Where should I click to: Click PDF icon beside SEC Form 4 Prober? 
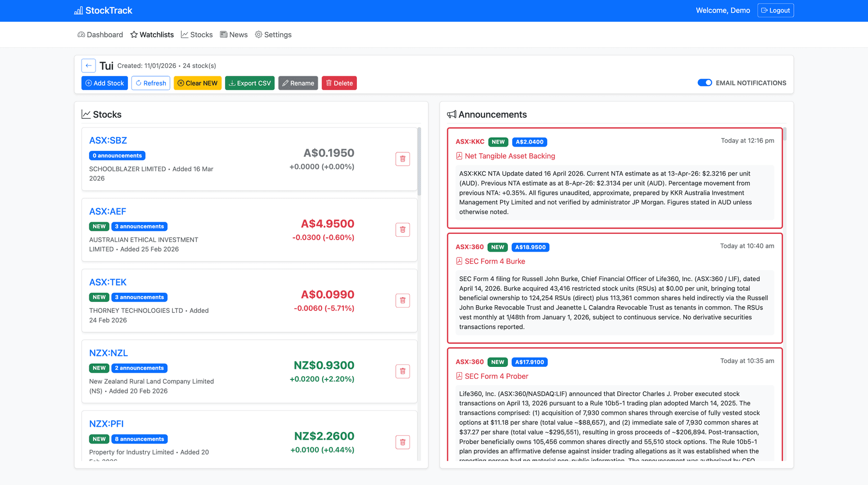point(459,376)
